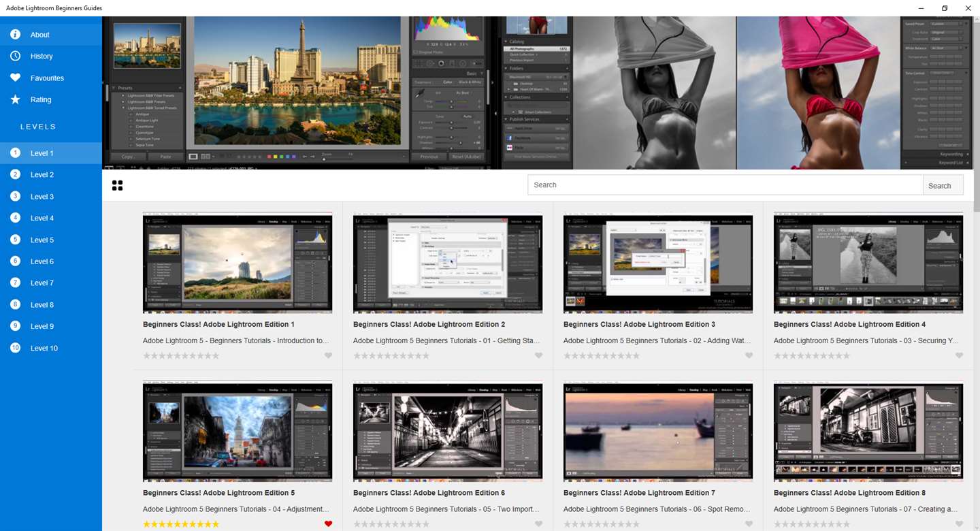Unfavourite Edition 5 via red heart
980x531 pixels.
[328, 524]
